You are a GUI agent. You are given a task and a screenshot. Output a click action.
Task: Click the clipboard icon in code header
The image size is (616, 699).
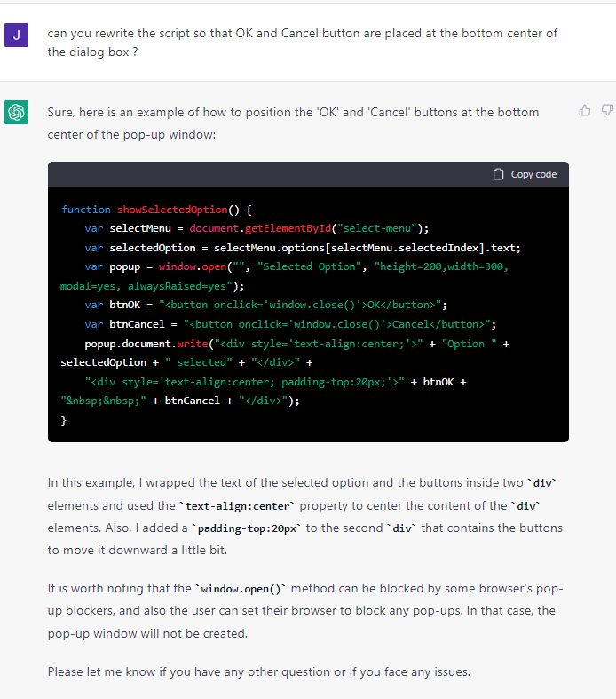click(498, 174)
